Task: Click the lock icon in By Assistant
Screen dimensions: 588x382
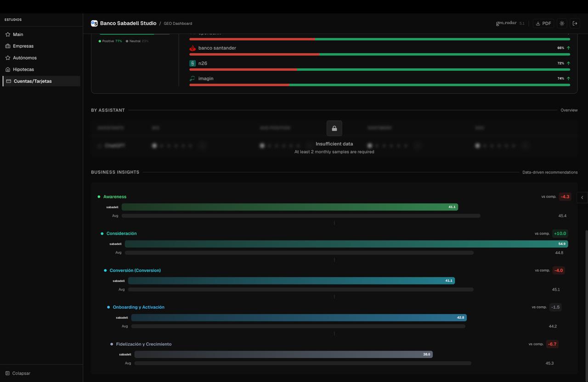Action: coord(334,129)
